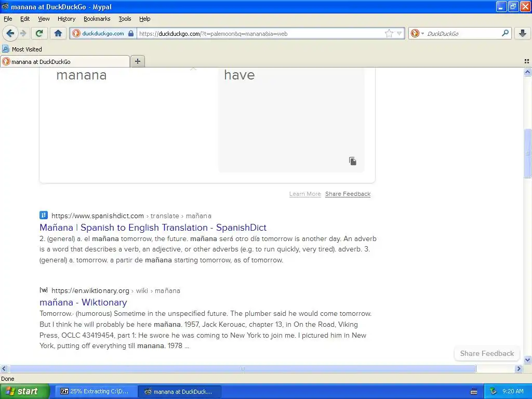532x399 pixels.
Task: Select the manana at DuckDuckGo tab
Action: coord(65,61)
